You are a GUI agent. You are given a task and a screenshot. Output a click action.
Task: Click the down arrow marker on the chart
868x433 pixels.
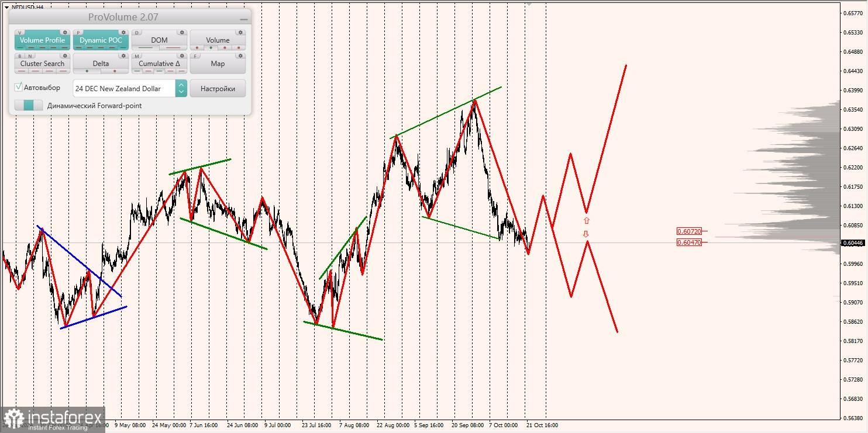coord(586,234)
